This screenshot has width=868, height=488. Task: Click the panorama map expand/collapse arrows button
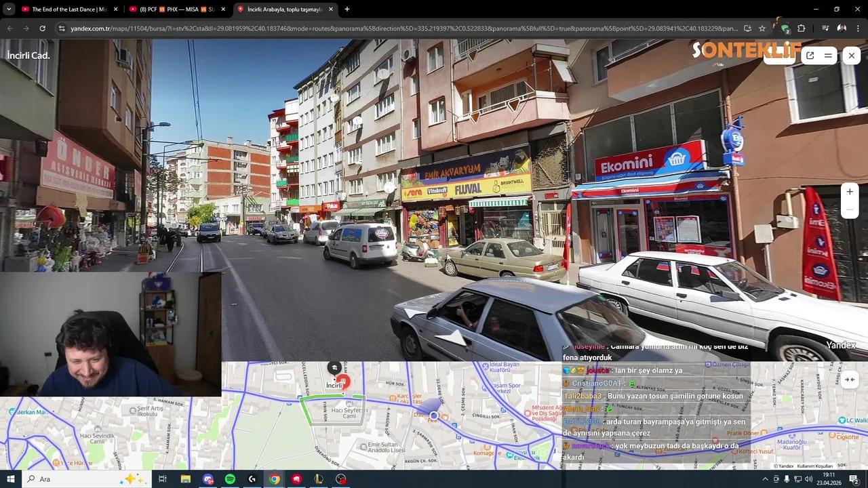click(x=850, y=380)
